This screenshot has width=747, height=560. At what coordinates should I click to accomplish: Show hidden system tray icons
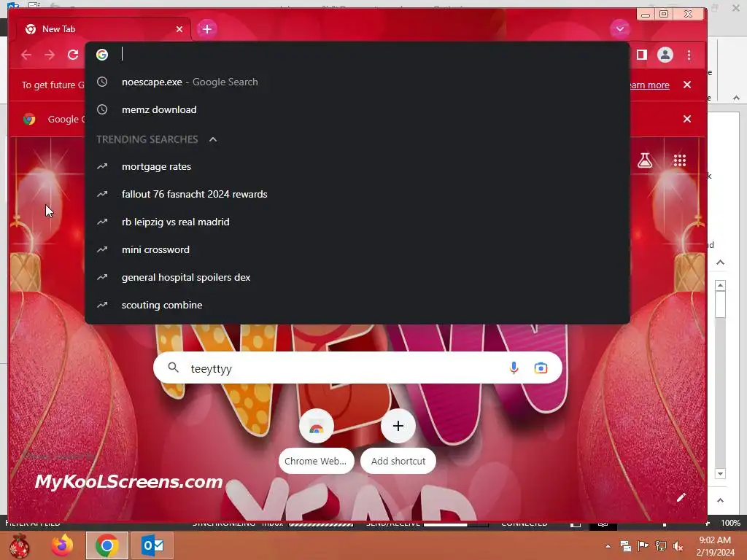coord(608,546)
